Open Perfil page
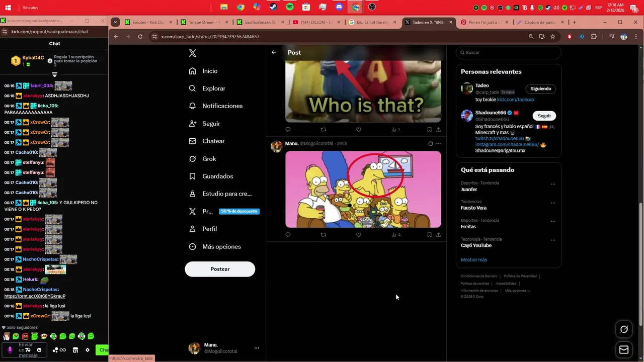This screenshot has height=362, width=644. pos(203,229)
